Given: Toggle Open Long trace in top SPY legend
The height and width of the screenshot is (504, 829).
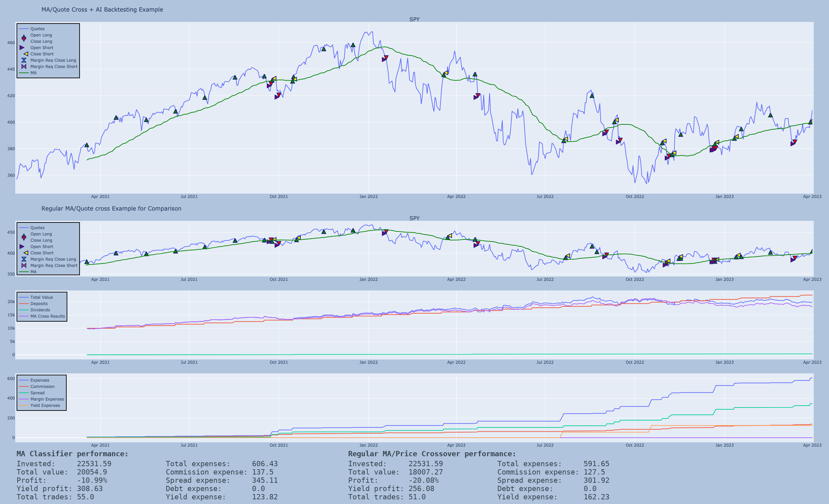Looking at the screenshot, I should pos(41,35).
